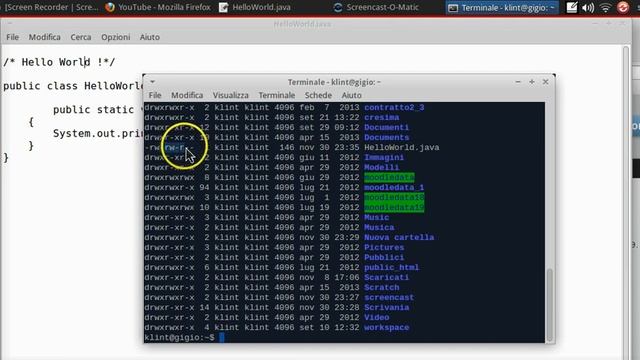Click the moodledata_1 directory name
Viewport: 640px width, 360px height.
point(394,187)
